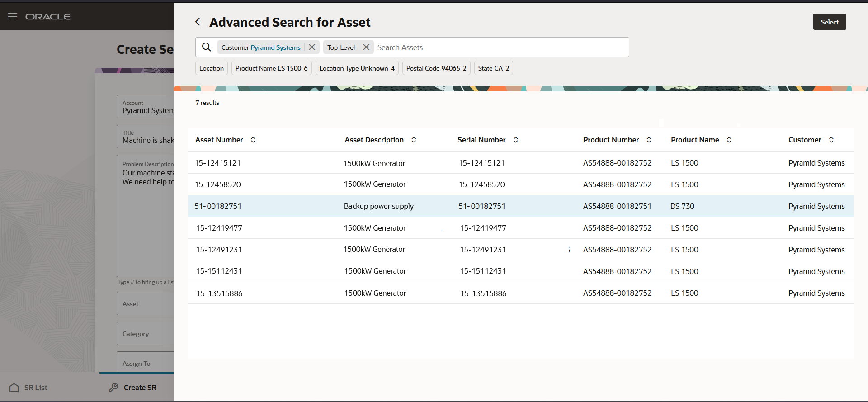Sort by the Asset Number column
The width and height of the screenshot is (868, 402).
[253, 140]
